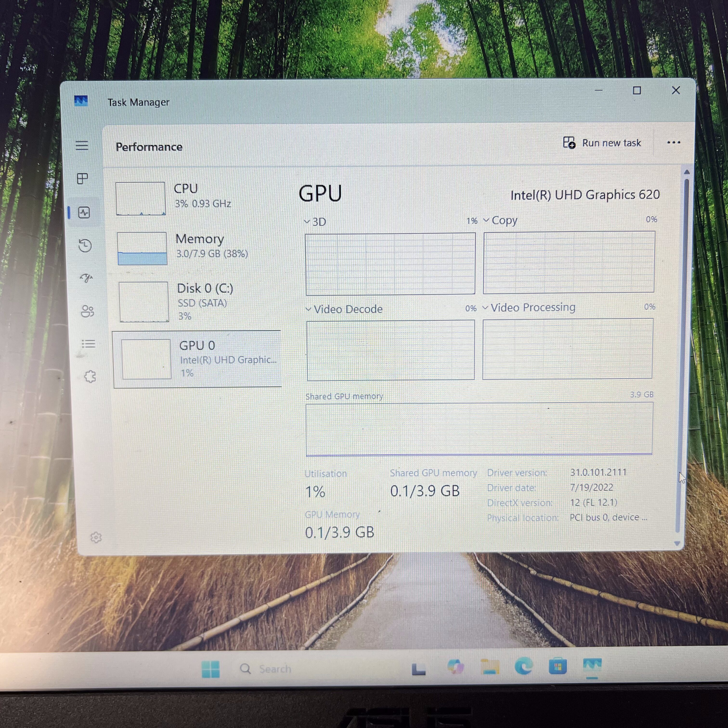Click driver date 7/19/2022 value
This screenshot has width=728, height=728.
tap(591, 487)
